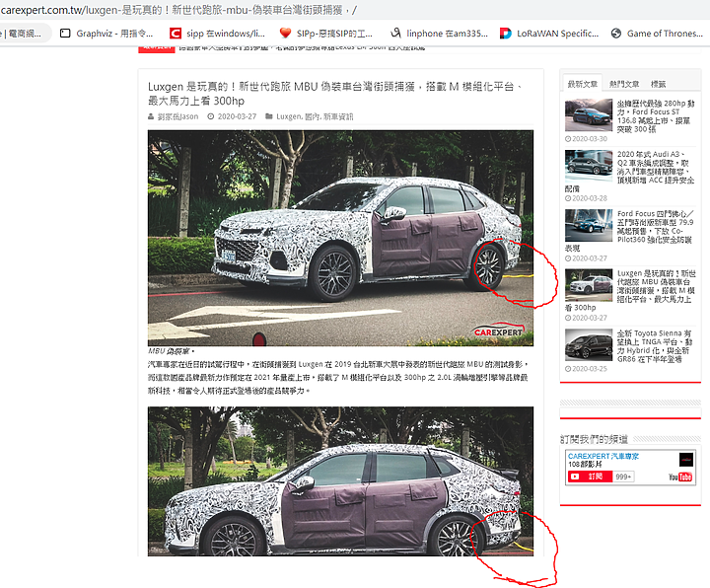Image resolution: width=710 pixels, height=588 pixels.
Task: Click the author person icon
Action: (x=151, y=116)
